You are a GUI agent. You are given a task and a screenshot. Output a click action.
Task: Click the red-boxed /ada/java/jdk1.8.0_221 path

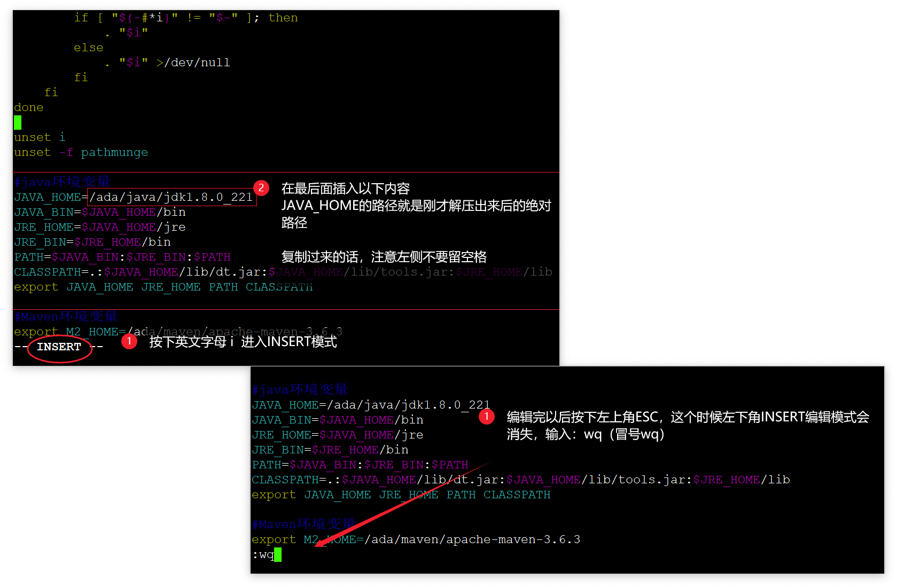(x=171, y=197)
